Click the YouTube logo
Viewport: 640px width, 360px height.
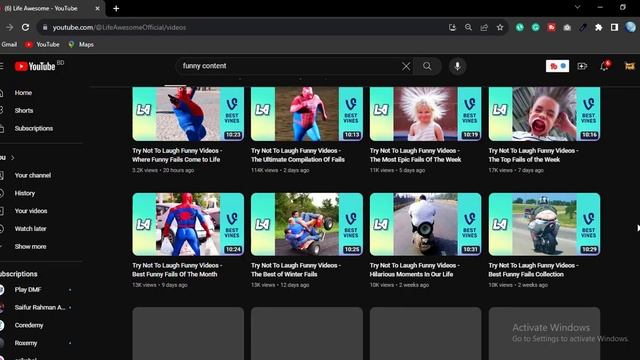[35, 67]
